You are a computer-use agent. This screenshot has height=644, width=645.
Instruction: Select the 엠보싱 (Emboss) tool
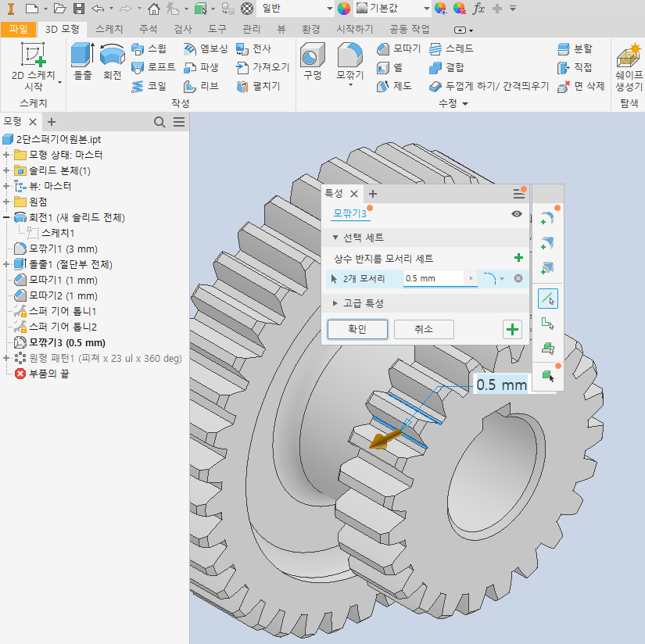[206, 49]
